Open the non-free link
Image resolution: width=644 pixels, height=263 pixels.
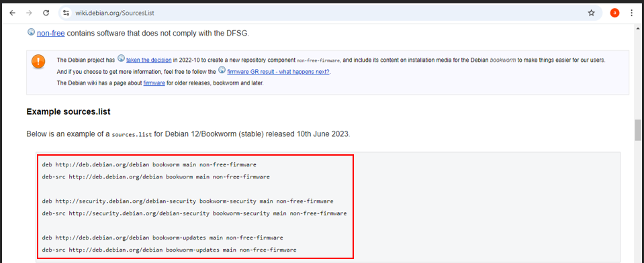click(50, 34)
